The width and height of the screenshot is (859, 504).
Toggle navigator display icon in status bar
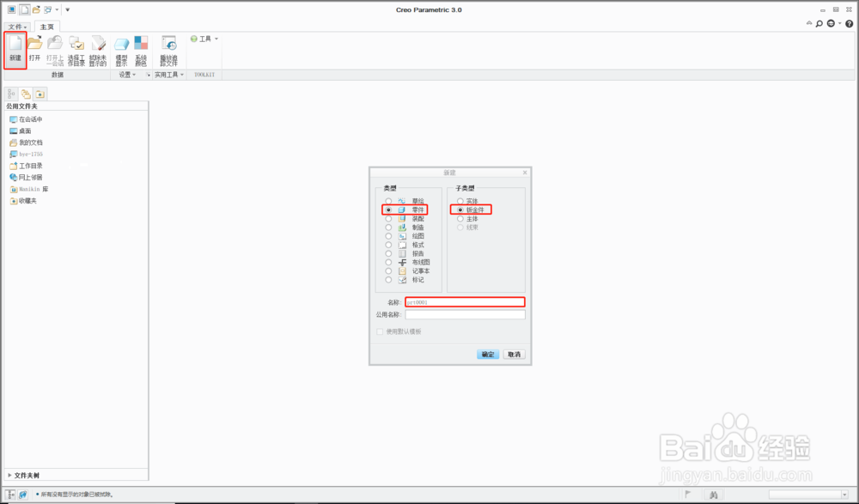(11, 495)
